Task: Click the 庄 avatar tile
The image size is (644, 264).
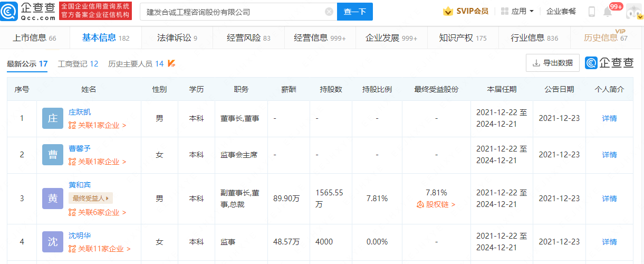Action: pos(53,119)
